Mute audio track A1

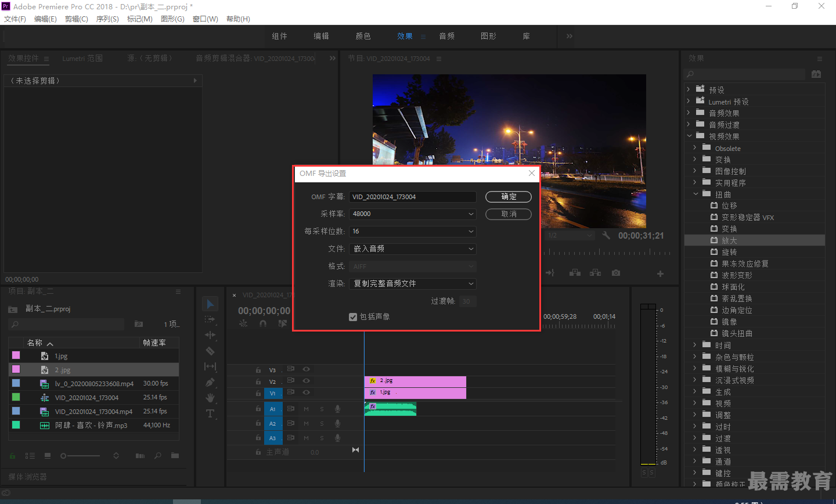[x=306, y=409]
